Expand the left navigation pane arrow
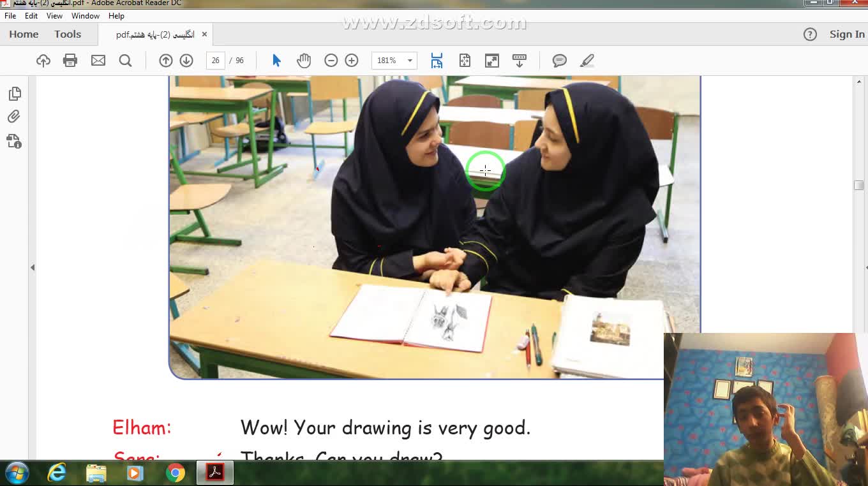The image size is (868, 486). click(x=33, y=268)
